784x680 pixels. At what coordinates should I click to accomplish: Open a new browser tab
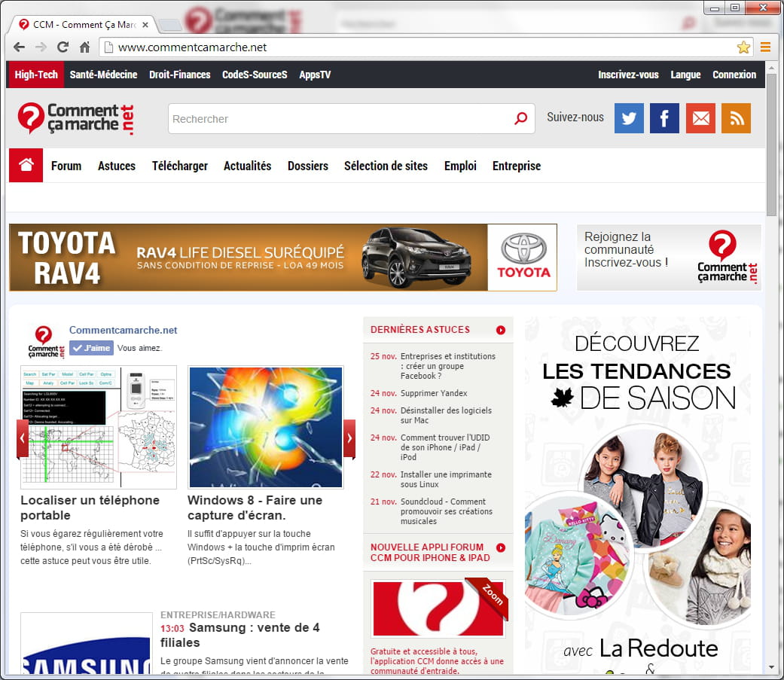(x=171, y=25)
